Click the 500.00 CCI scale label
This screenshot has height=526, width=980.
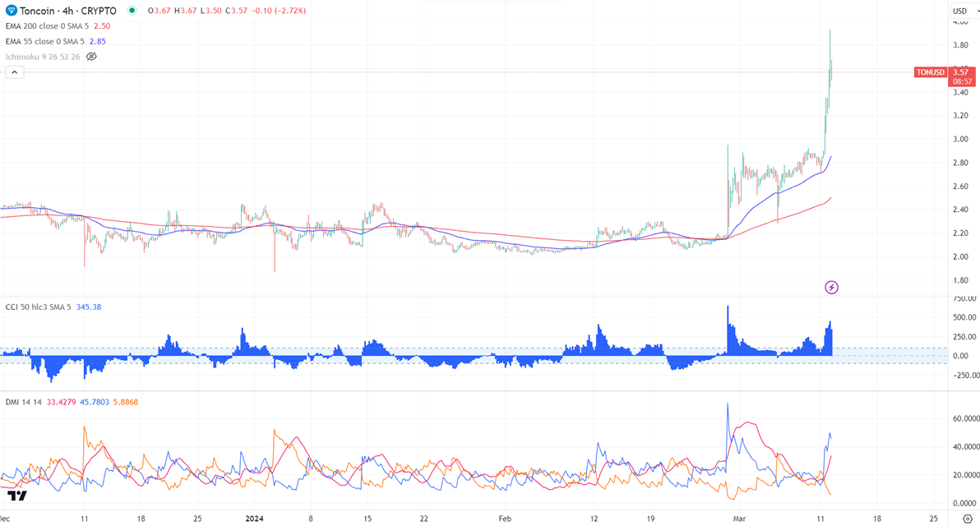964,317
